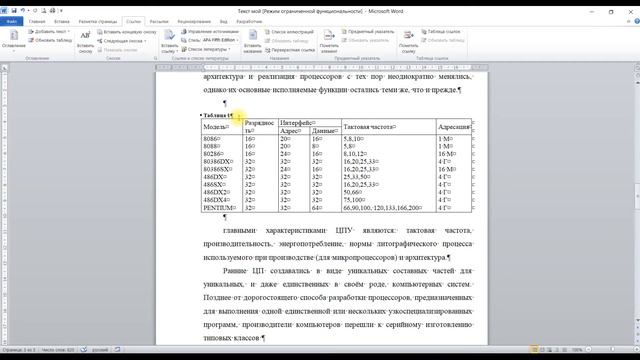Click macro recording icon in status bar
640x360 pixels.
117,350
